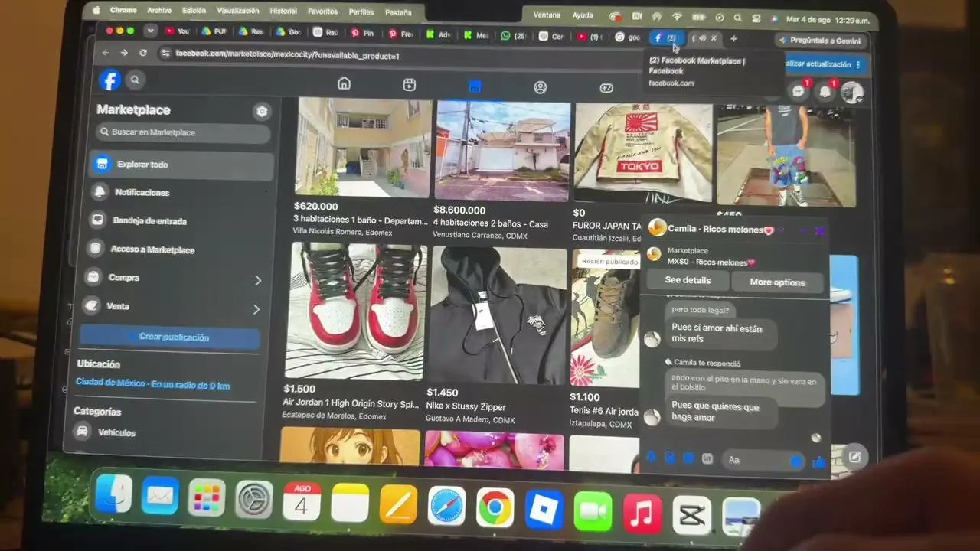Open the Visualización menu

click(238, 11)
